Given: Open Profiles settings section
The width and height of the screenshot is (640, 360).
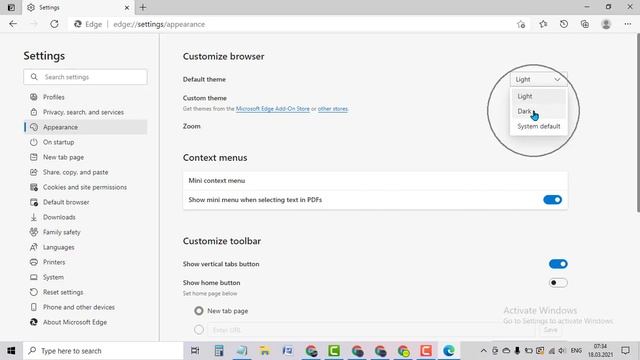Looking at the screenshot, I should pyautogui.click(x=85, y=97).
